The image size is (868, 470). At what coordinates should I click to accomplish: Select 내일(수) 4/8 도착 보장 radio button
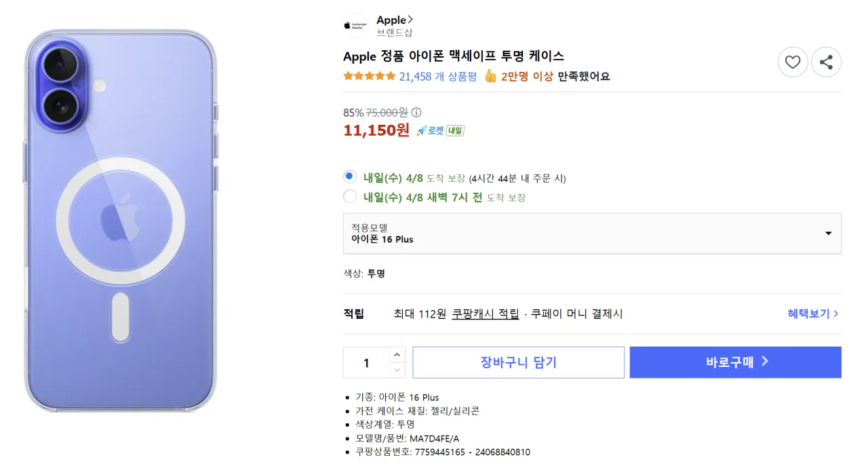(x=349, y=176)
